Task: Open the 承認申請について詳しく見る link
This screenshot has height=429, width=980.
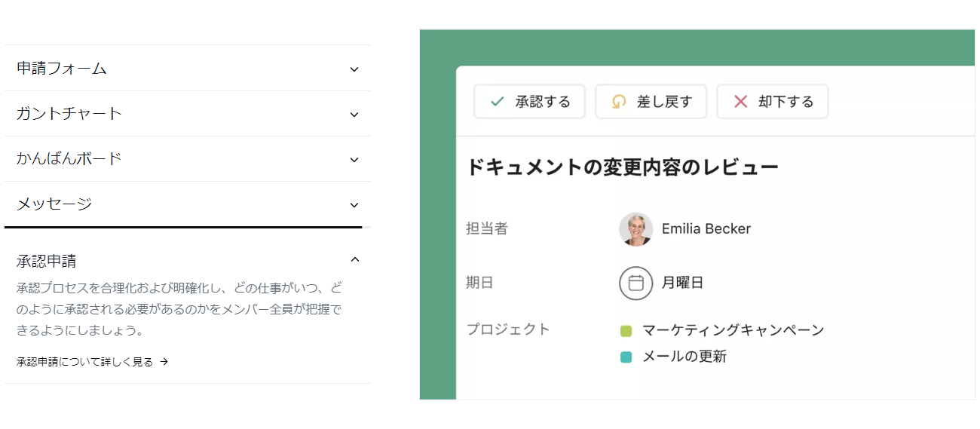Action: [84, 362]
